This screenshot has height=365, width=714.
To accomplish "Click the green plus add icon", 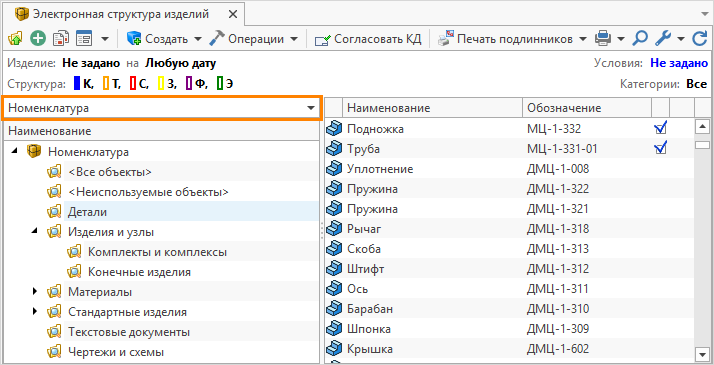I will [x=38, y=39].
